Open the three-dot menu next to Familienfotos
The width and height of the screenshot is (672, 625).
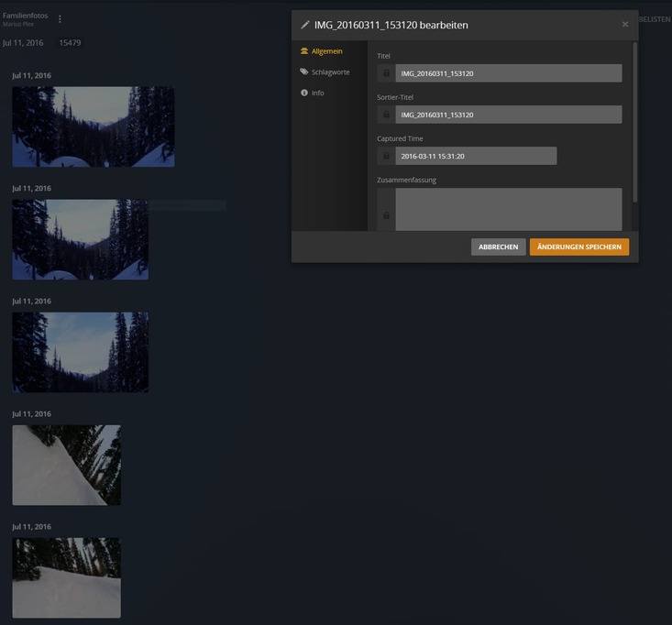tap(61, 19)
